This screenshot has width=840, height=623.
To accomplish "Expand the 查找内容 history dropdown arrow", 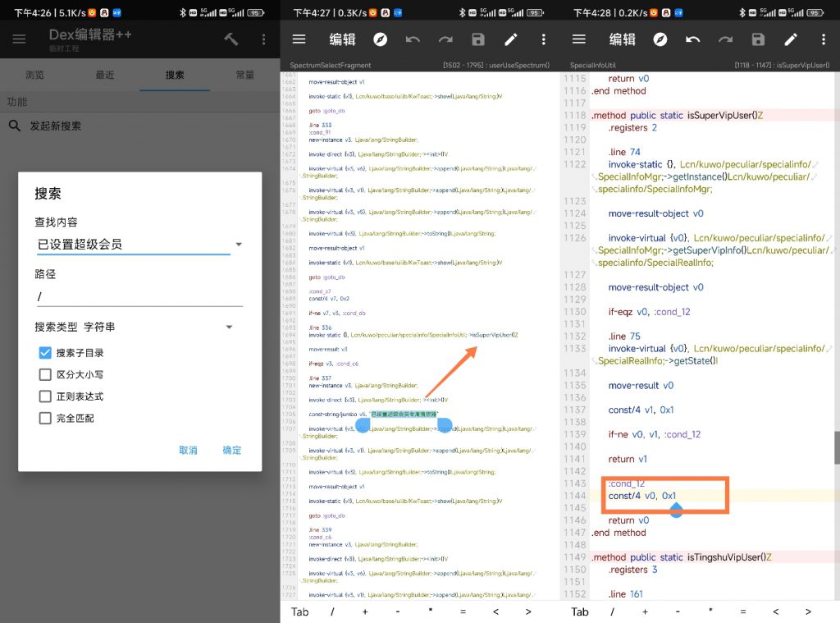I will [x=238, y=245].
